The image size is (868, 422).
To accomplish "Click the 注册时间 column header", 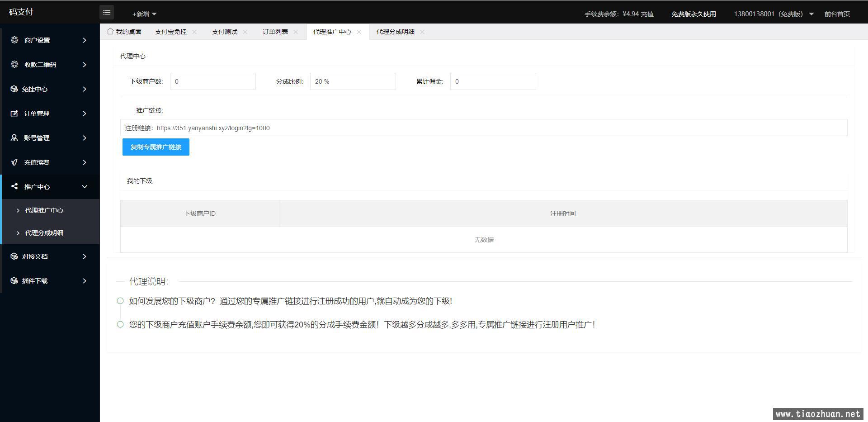I will [x=563, y=213].
